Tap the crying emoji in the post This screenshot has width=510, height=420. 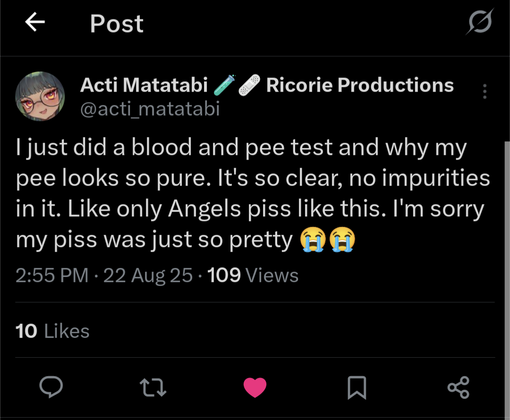(314, 240)
